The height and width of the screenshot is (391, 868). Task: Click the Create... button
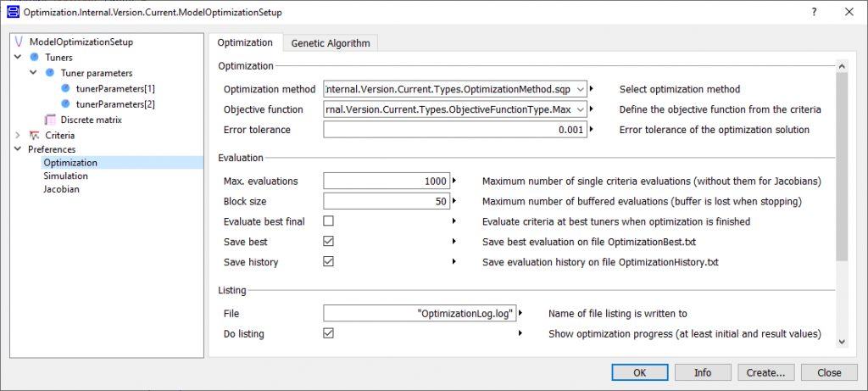pos(765,372)
